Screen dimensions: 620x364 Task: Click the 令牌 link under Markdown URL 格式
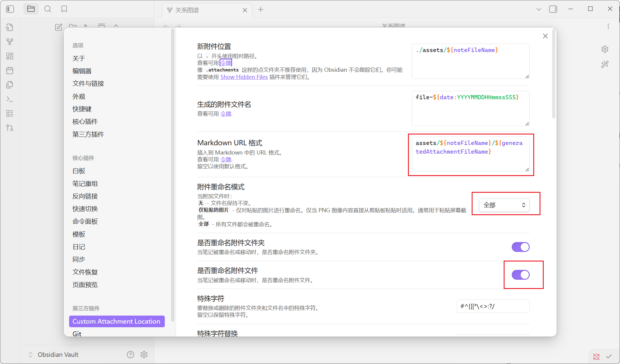coord(226,159)
